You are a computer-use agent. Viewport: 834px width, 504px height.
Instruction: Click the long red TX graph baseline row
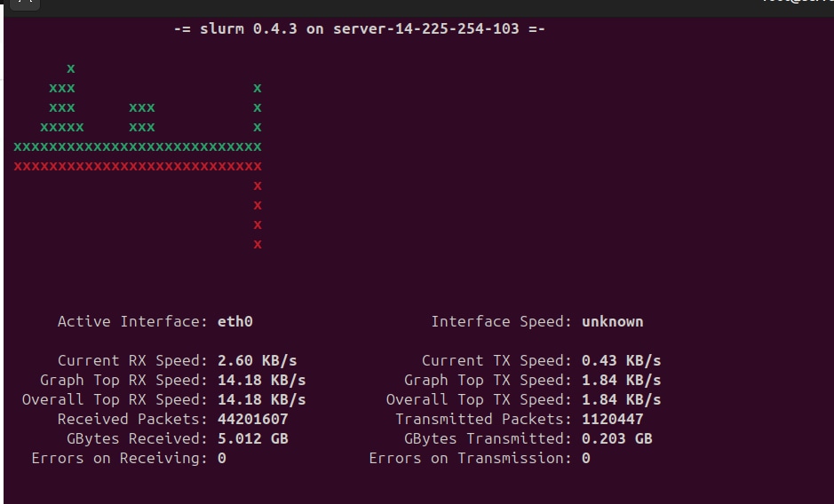(x=138, y=166)
